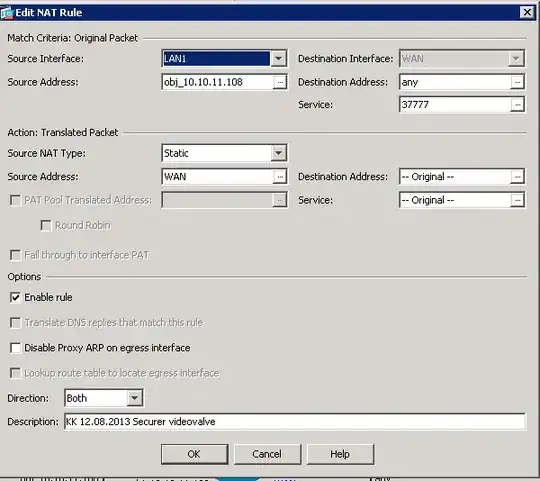Screen dimensions: 540x481
Task: Open browse button for original Source Address
Action: click(280, 82)
